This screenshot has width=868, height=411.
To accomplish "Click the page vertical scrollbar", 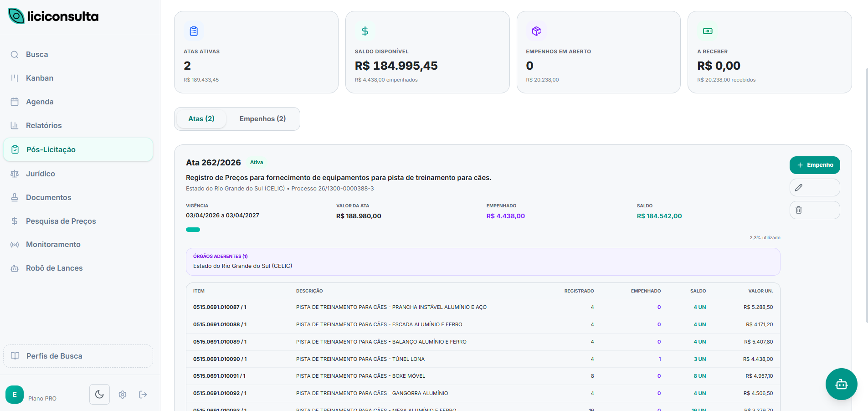I will (x=866, y=196).
